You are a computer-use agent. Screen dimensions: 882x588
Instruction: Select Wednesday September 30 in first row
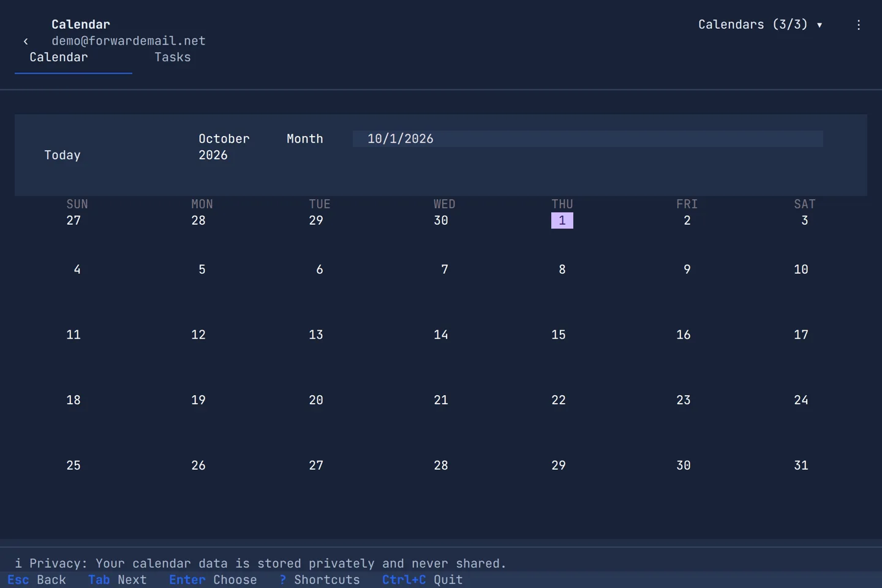[x=441, y=221]
